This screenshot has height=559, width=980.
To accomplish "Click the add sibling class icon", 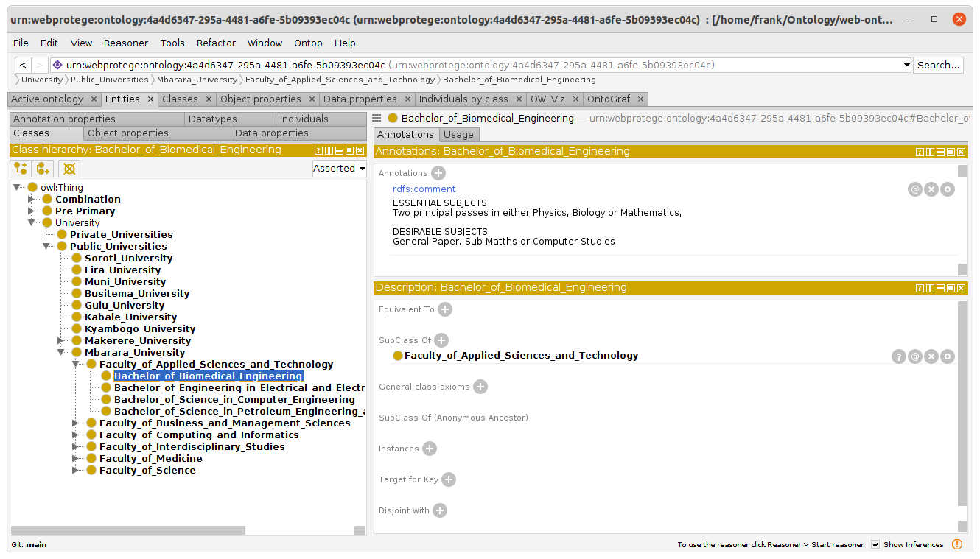I will (x=43, y=169).
